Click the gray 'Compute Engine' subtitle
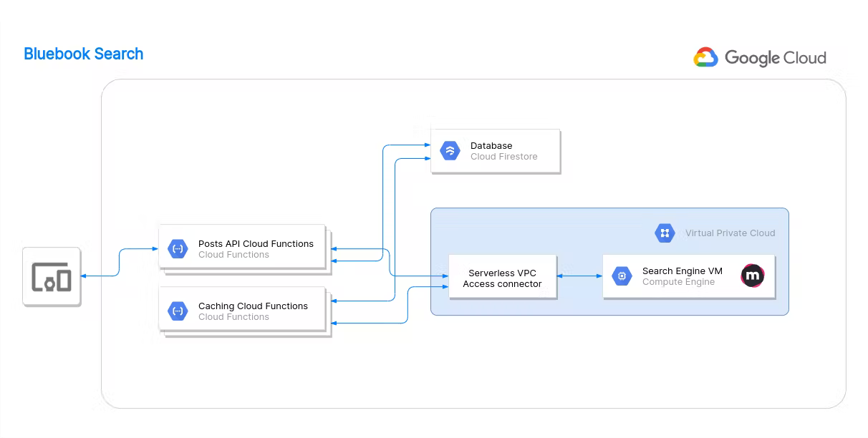Viewport: 868px width, 438px height. click(x=678, y=282)
